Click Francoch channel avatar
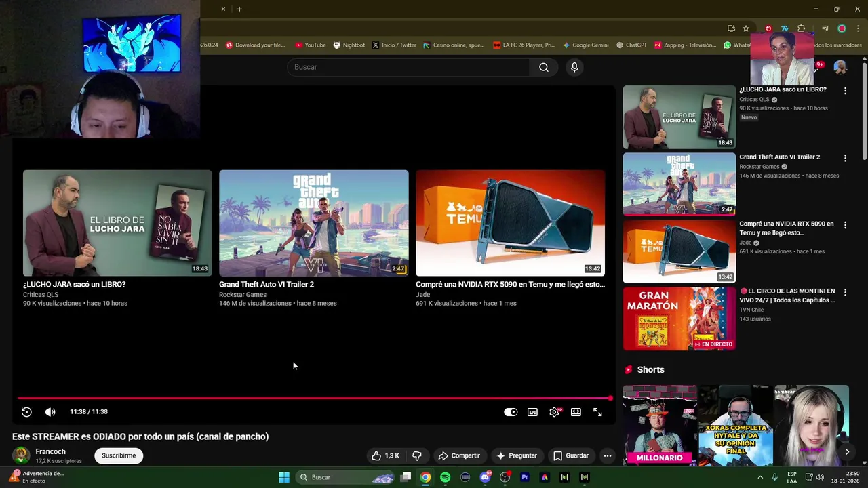This screenshot has height=488, width=868. pyautogui.click(x=22, y=455)
